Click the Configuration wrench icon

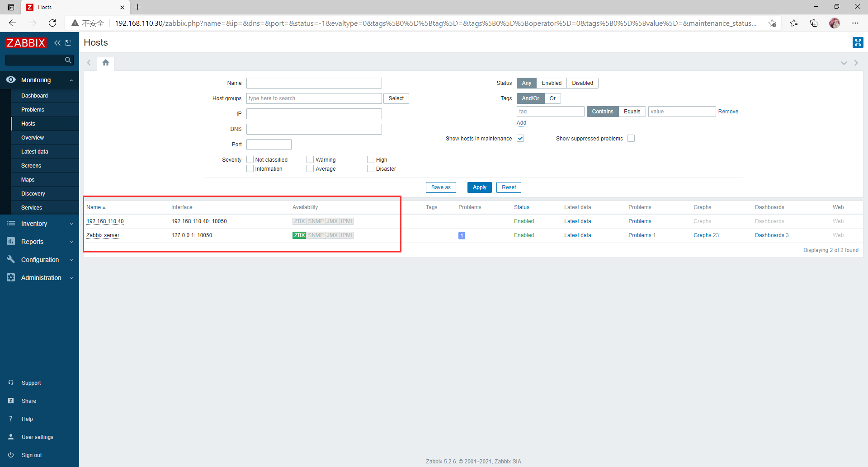coord(11,259)
